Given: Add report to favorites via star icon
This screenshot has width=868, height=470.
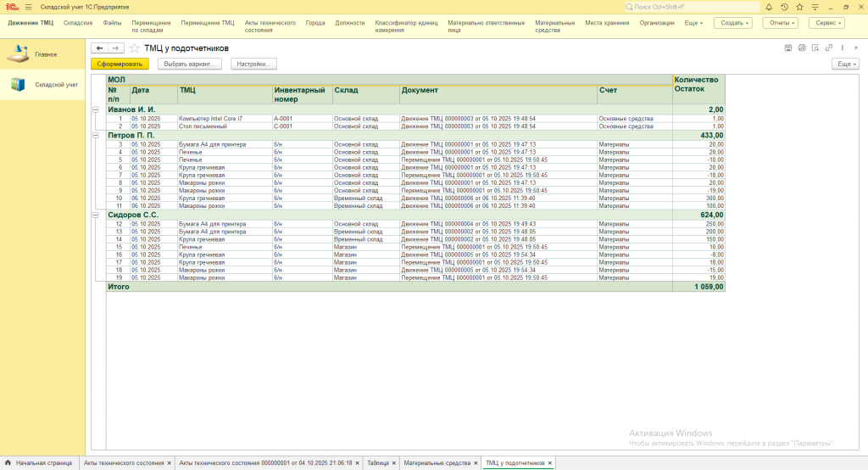Looking at the screenshot, I should pos(135,48).
